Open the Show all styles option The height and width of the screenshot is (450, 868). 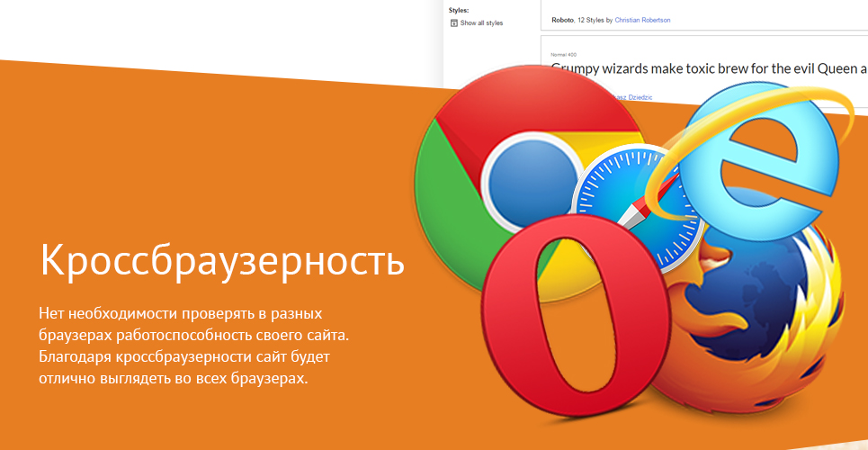point(477,23)
